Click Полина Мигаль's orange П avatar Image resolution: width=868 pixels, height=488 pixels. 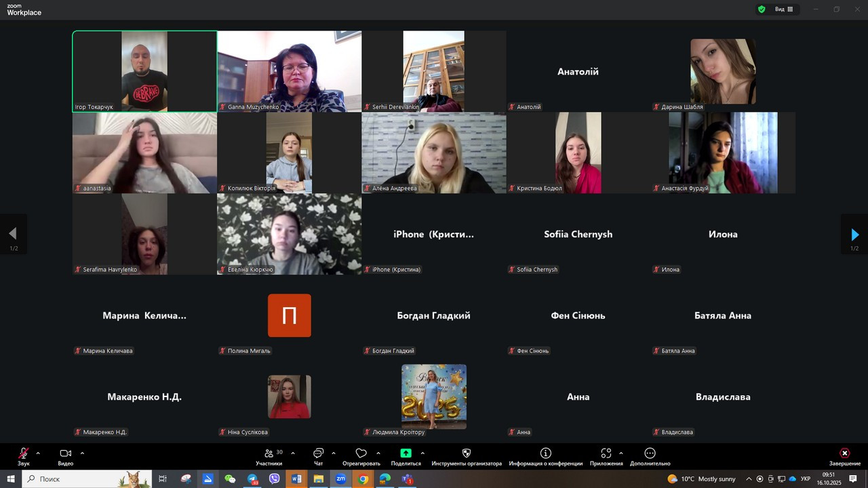tap(290, 315)
